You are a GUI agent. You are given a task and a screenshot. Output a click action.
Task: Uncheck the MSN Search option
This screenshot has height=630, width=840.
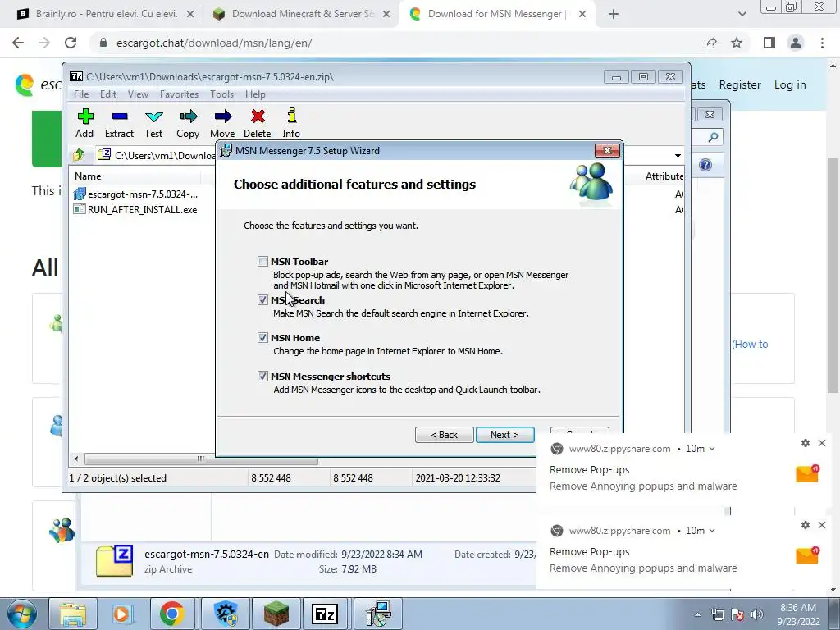point(262,300)
